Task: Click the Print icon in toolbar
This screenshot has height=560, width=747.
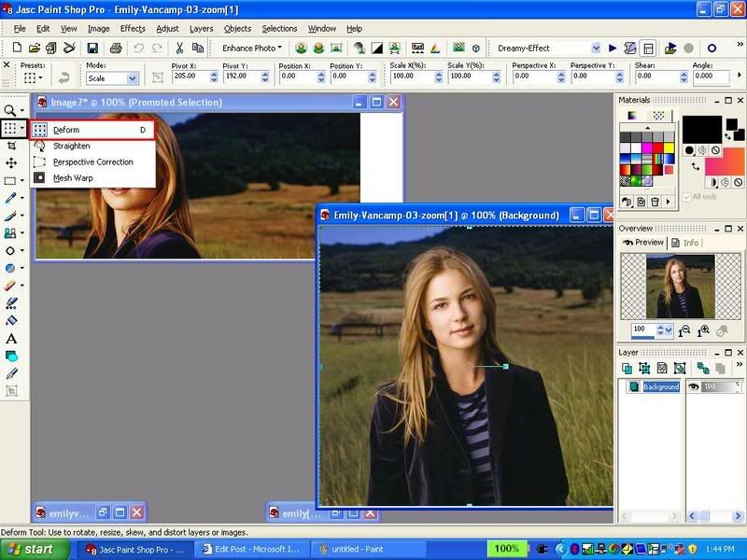Action: click(116, 48)
